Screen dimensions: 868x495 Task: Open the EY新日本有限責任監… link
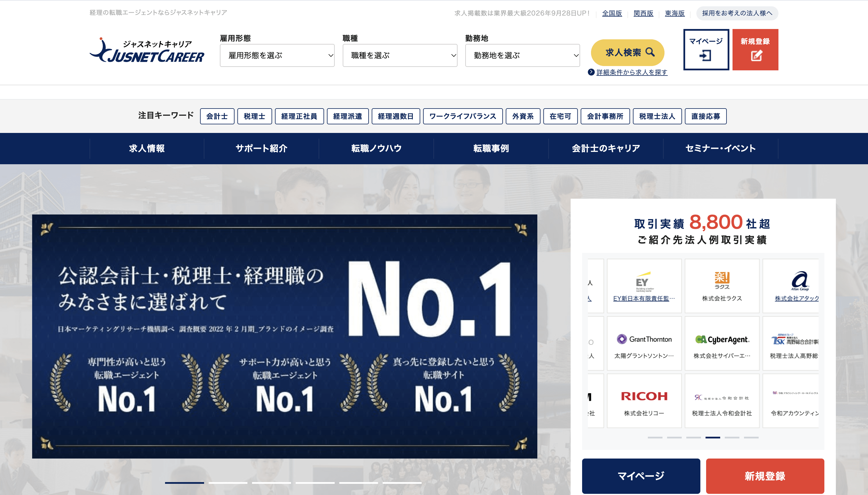(644, 299)
